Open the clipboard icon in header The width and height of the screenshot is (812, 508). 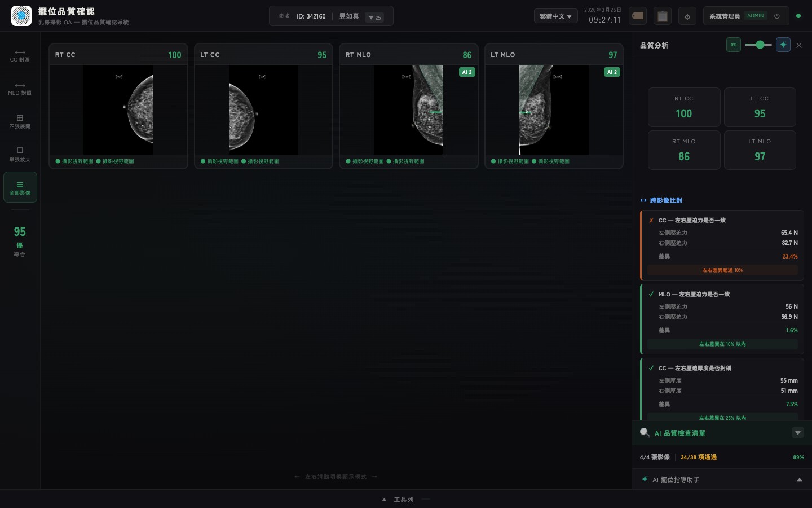coord(663,16)
